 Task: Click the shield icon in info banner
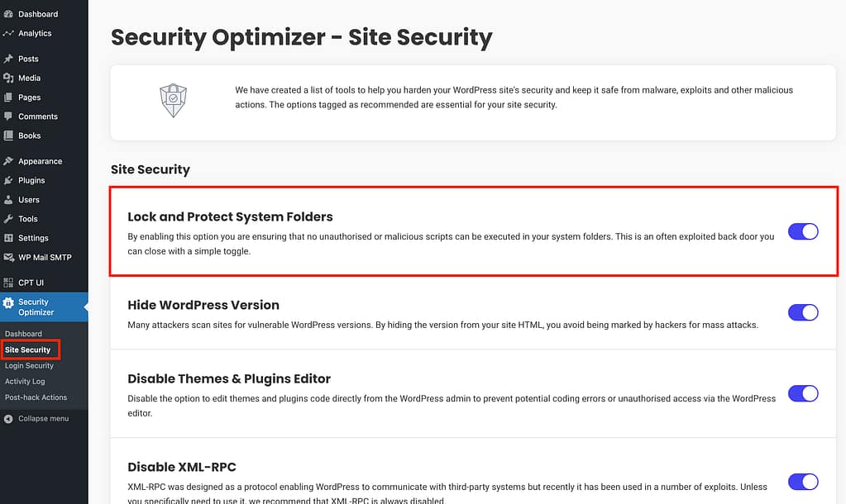point(173,100)
